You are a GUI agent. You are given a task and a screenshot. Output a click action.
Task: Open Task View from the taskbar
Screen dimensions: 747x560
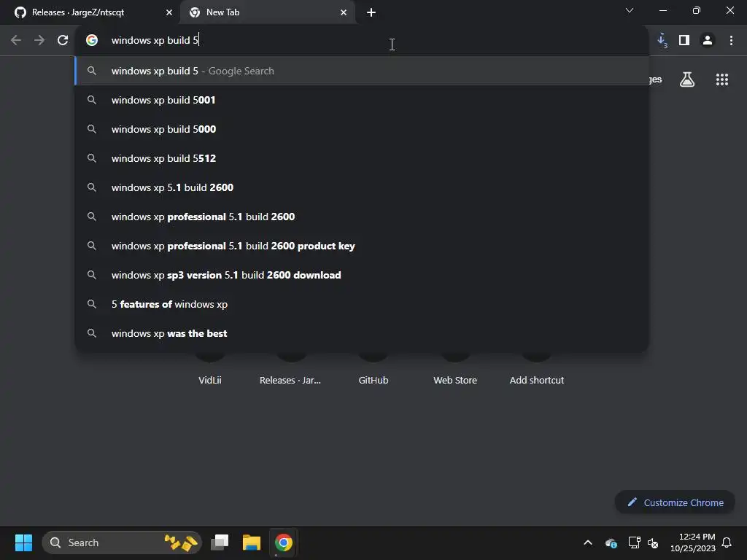[x=220, y=542]
